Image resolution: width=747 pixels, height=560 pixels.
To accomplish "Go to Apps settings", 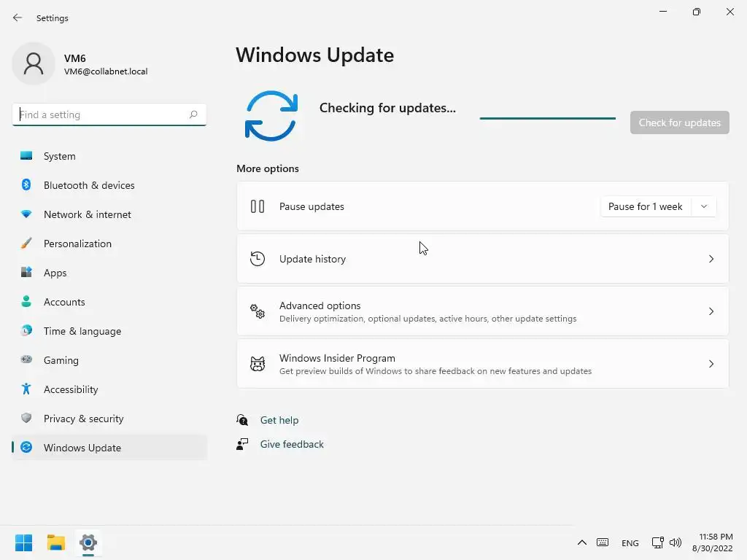I will (x=109, y=273).
